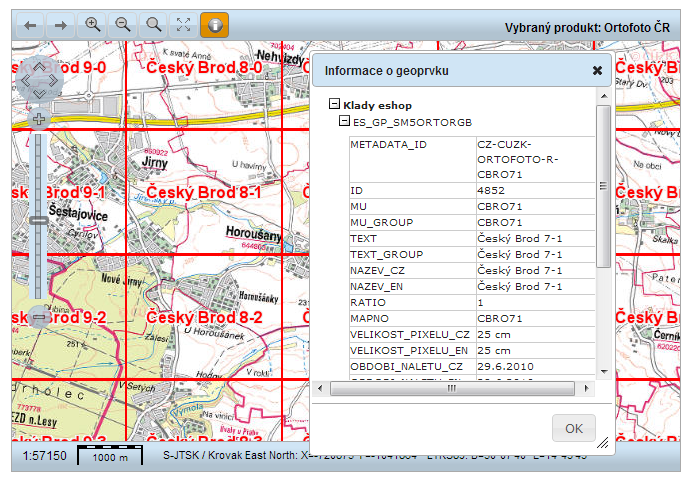Select the RATIO value 1

[x=481, y=303]
